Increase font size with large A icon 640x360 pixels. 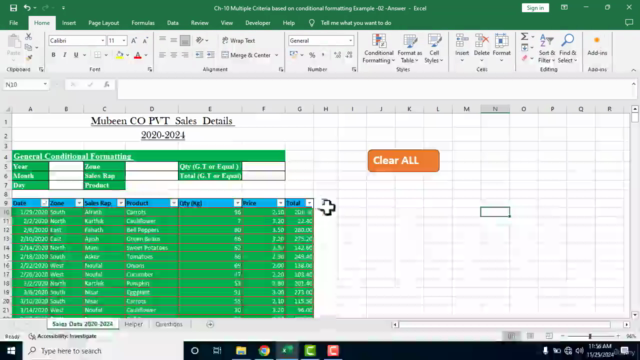pos(134,40)
